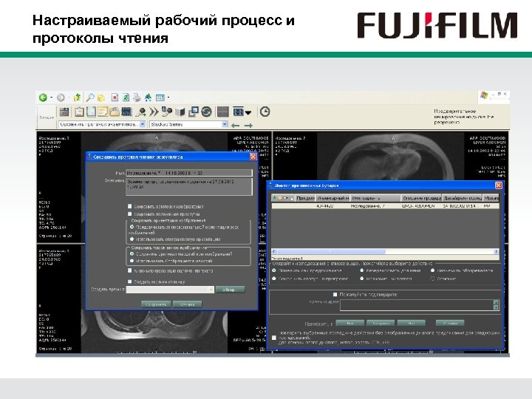532x399 pixels.
Task: Click the green tree icon in top toolbar
Action: pos(149,98)
